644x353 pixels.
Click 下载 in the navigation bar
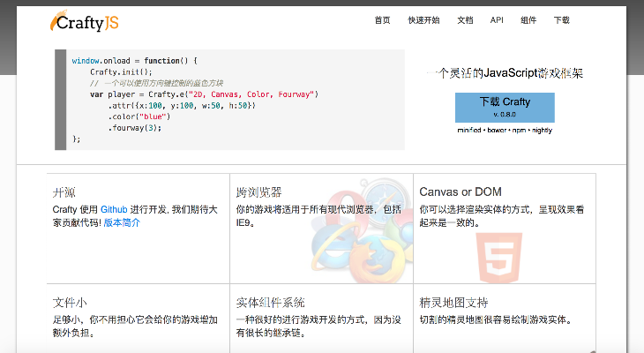[x=562, y=20]
